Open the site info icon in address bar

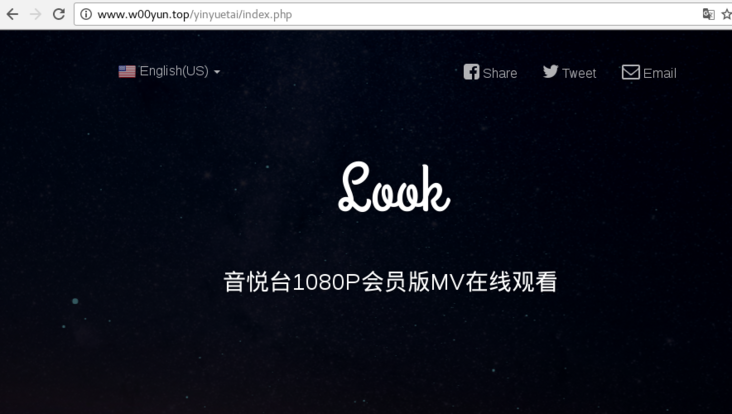86,14
